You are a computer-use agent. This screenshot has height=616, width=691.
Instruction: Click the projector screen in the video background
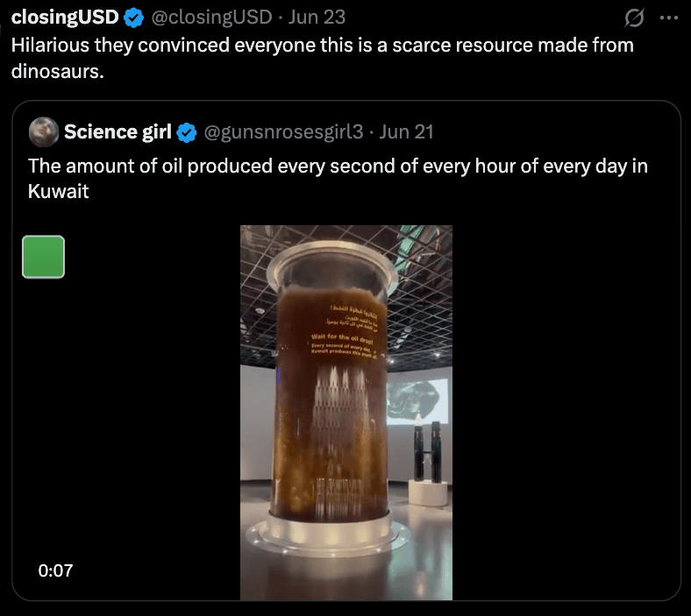pos(419,408)
